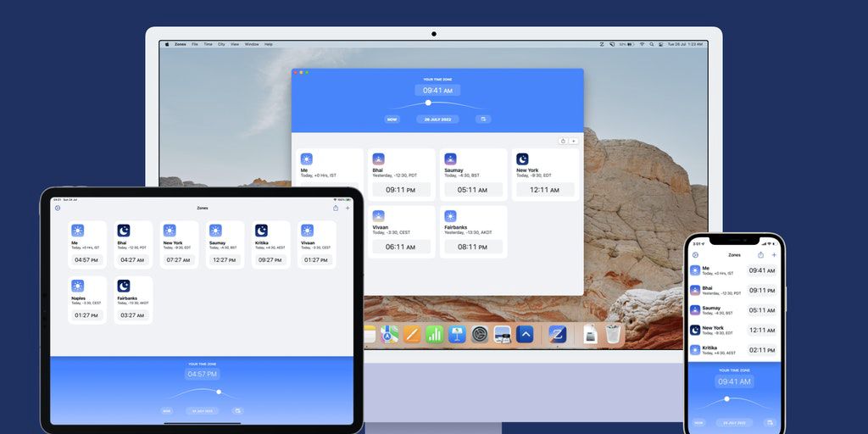Tap the plus icon on iPhone Zones header

pyautogui.click(x=774, y=254)
